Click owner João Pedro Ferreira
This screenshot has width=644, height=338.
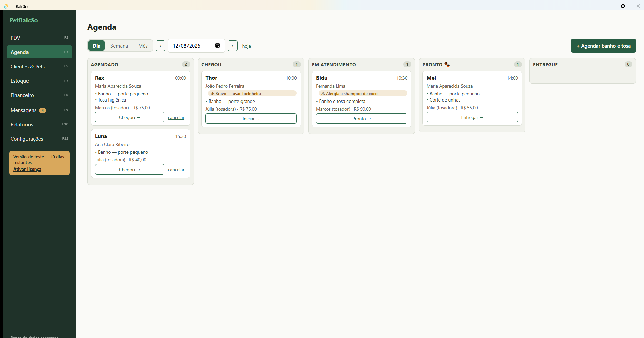[225, 86]
